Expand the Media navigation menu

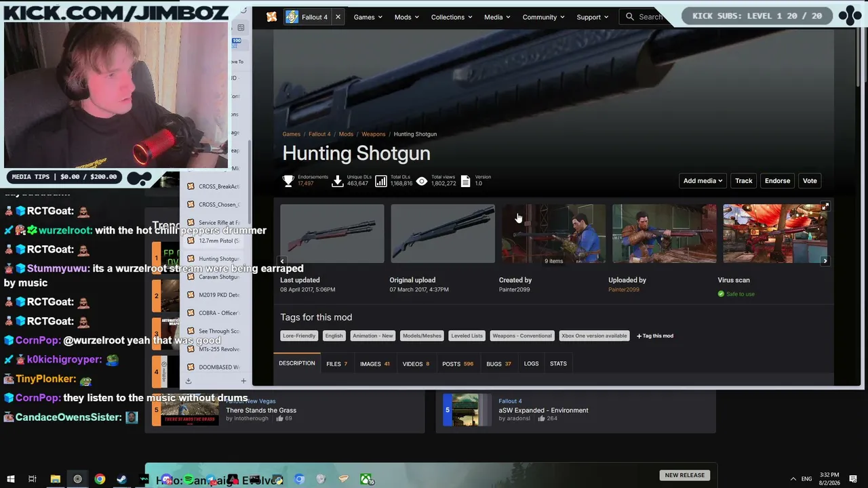click(x=497, y=17)
